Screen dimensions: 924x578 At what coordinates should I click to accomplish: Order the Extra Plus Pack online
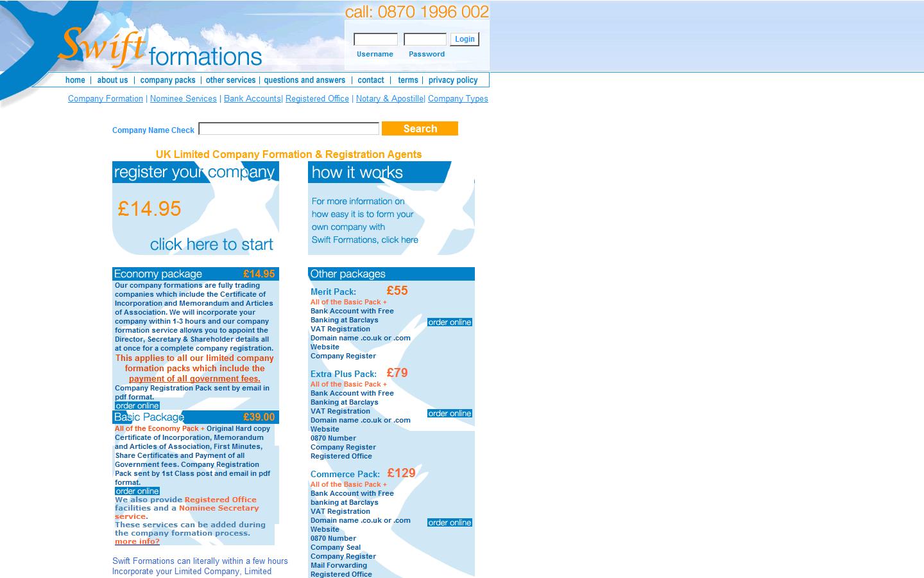pyautogui.click(x=449, y=414)
